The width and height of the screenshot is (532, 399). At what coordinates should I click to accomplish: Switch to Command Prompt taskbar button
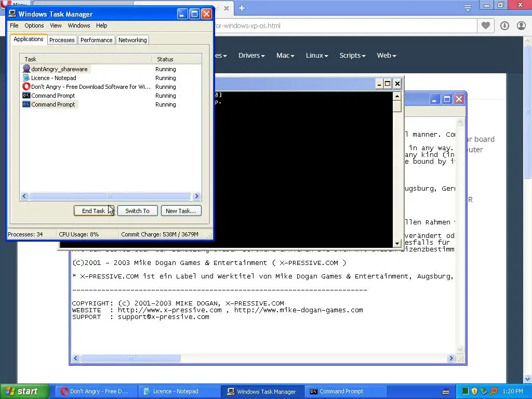point(346,391)
